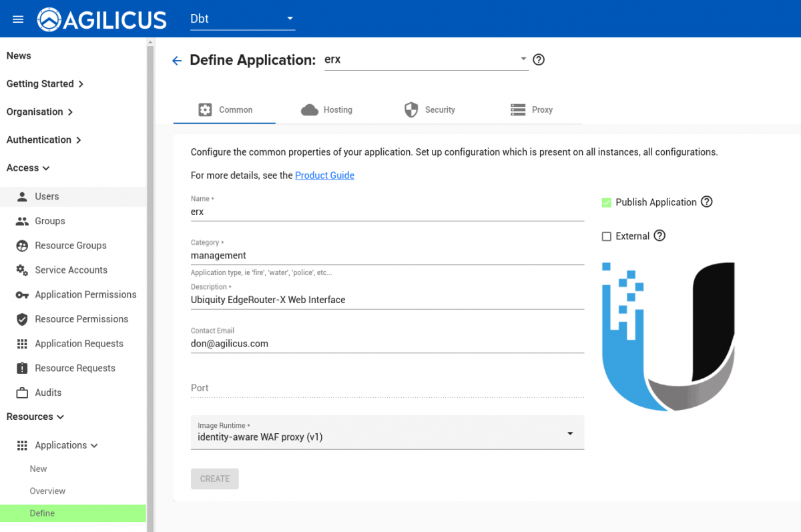Open Service Accounts in sidebar
This screenshot has width=801, height=532.
(x=70, y=270)
